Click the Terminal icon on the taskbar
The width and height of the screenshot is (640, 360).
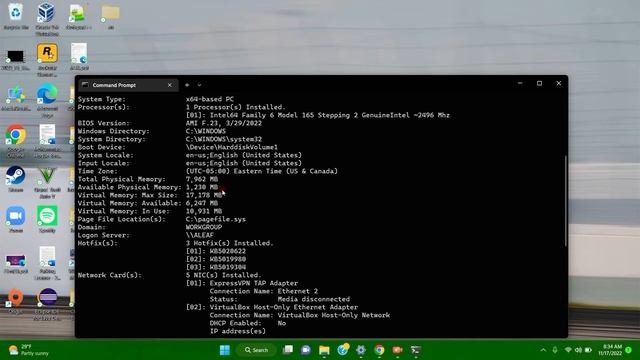coord(416,350)
